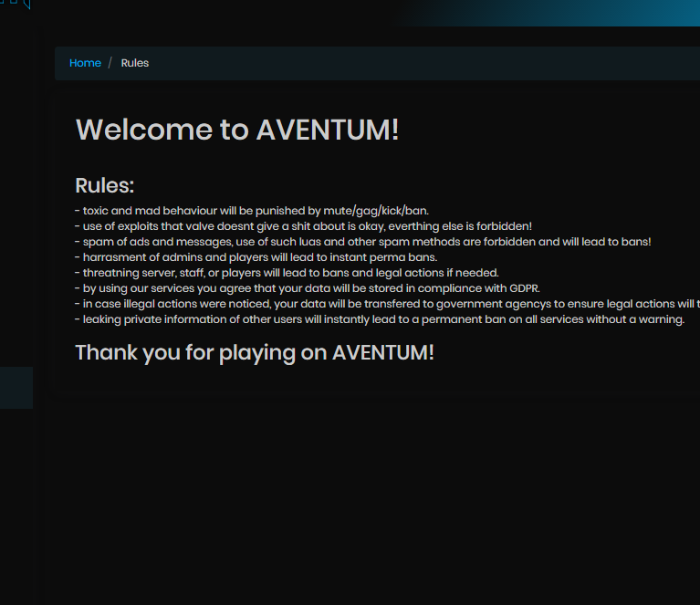This screenshot has height=605, width=700.
Task: Click the 'Welcome to AVENTUM!' heading
Action: [237, 130]
